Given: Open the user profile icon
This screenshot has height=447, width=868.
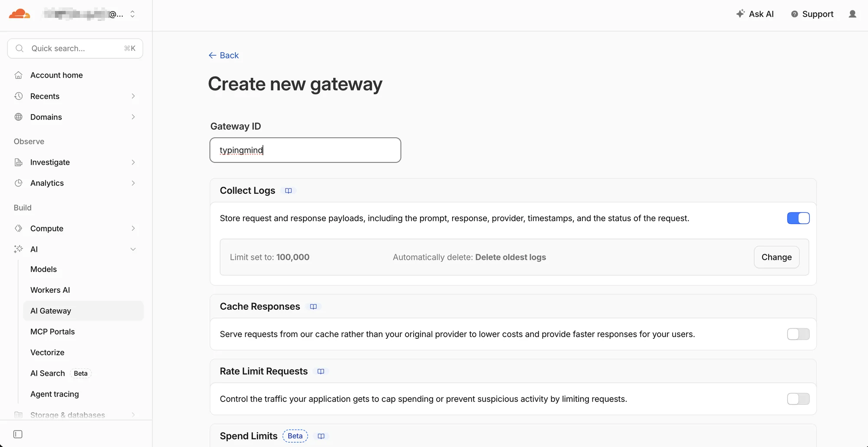Looking at the screenshot, I should (852, 14).
